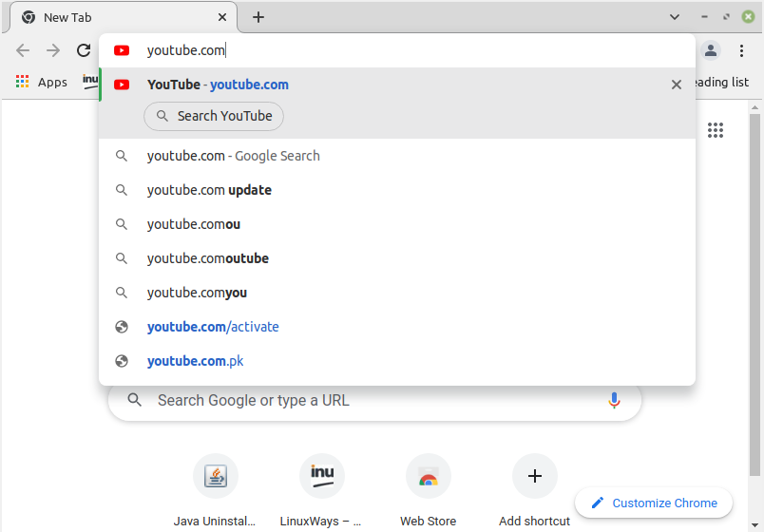The image size is (764, 532).
Task: Open the youtube.com.pk suggestion
Action: pyautogui.click(x=397, y=361)
